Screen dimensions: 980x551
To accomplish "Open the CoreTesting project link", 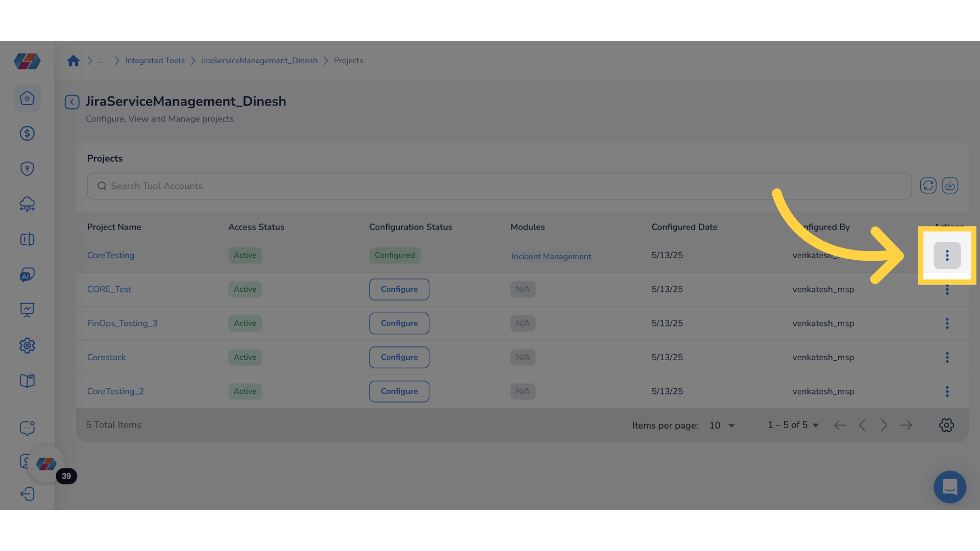I will [x=111, y=255].
